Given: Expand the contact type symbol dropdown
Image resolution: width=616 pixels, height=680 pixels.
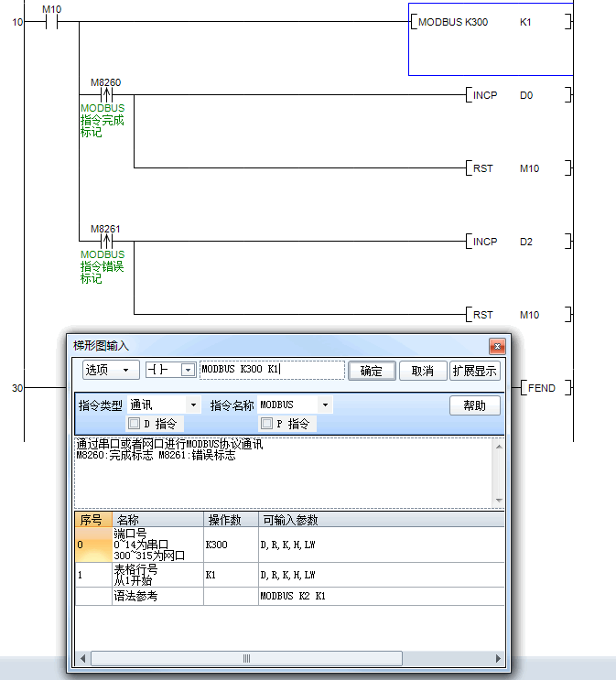Looking at the screenshot, I should tap(188, 370).
